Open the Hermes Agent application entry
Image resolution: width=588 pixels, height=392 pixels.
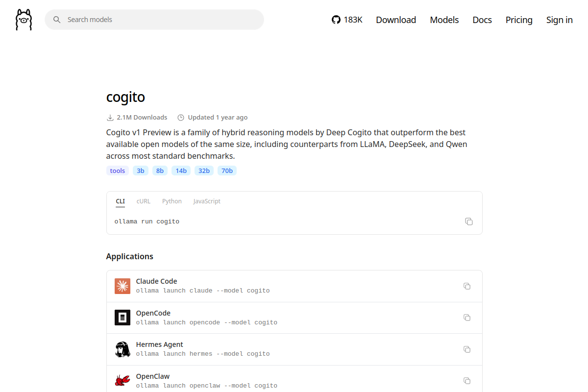(x=294, y=349)
